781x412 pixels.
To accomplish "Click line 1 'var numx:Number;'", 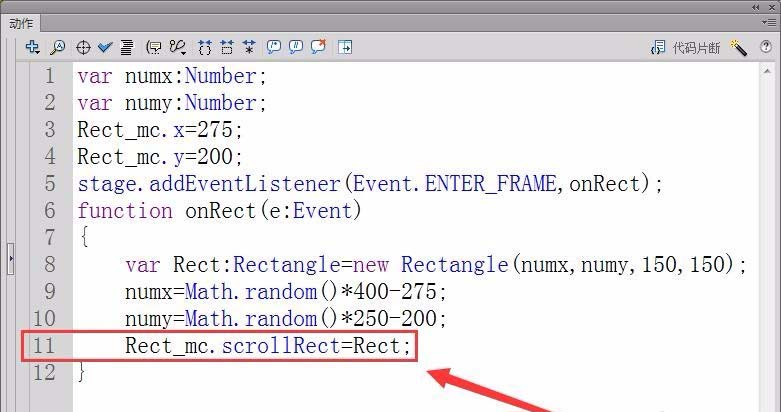I will point(172,76).
